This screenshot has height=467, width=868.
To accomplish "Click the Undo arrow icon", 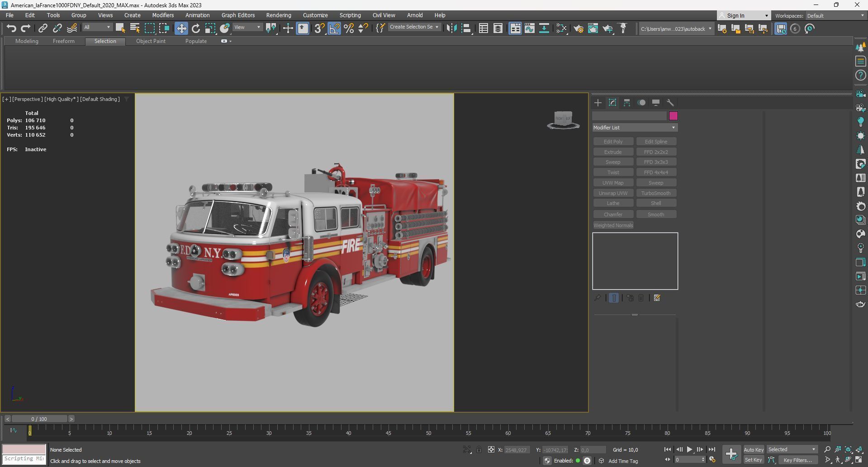I will point(11,29).
